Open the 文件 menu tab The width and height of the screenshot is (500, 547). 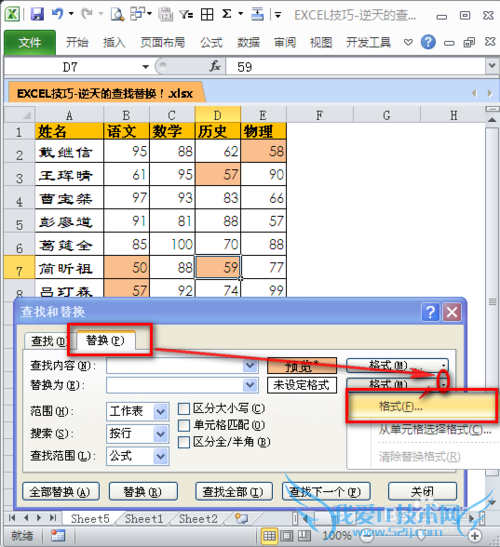tap(30, 43)
